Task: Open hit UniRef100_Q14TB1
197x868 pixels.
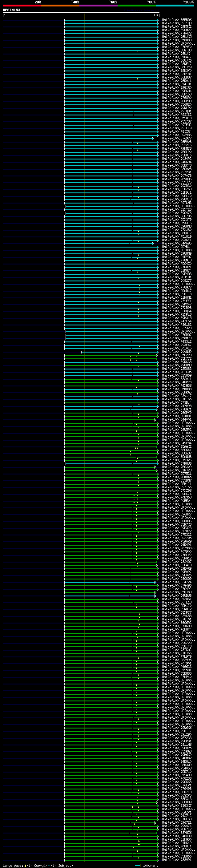Action: [x=177, y=84]
